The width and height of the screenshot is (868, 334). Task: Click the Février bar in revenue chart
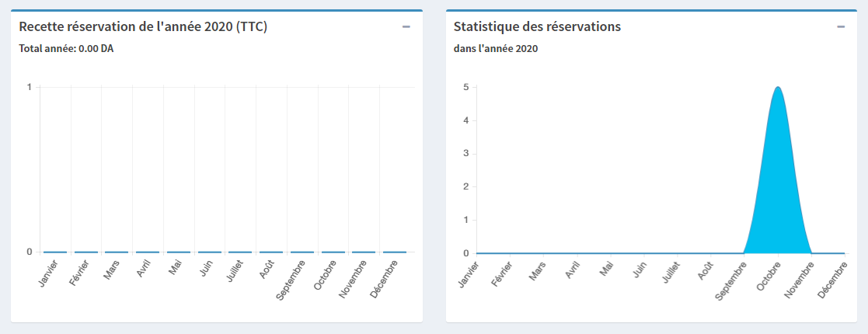click(85, 252)
